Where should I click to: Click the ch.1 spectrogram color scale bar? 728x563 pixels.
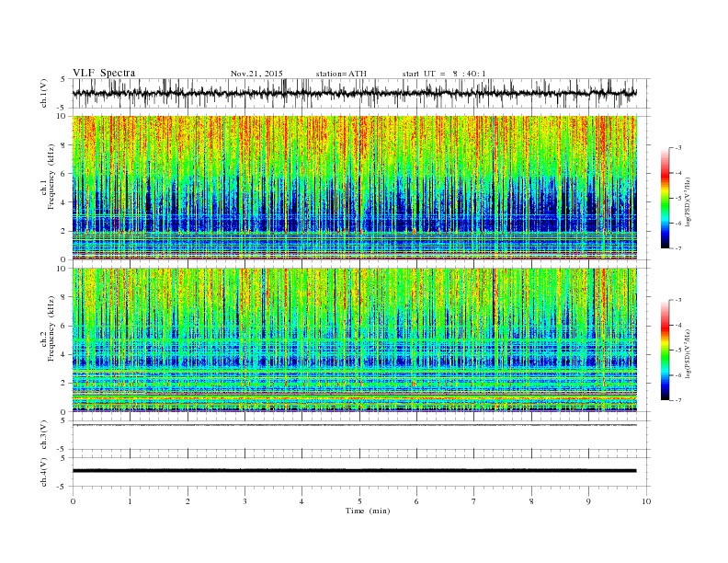pos(665,198)
